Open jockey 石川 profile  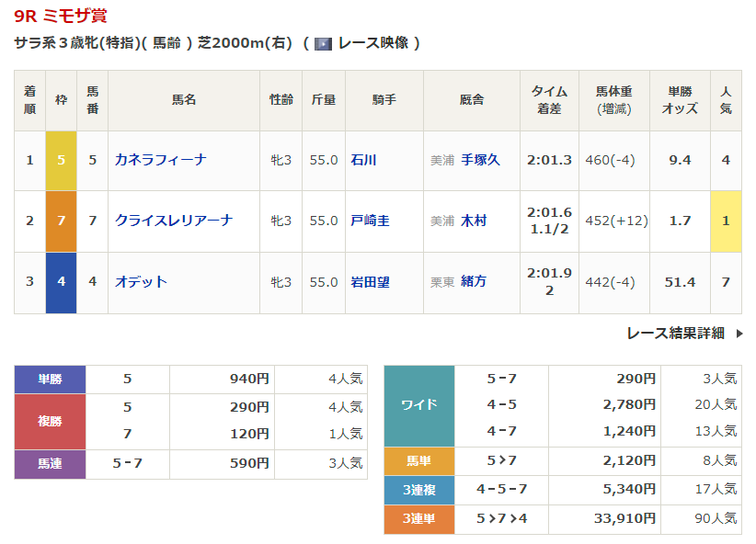coord(363,160)
